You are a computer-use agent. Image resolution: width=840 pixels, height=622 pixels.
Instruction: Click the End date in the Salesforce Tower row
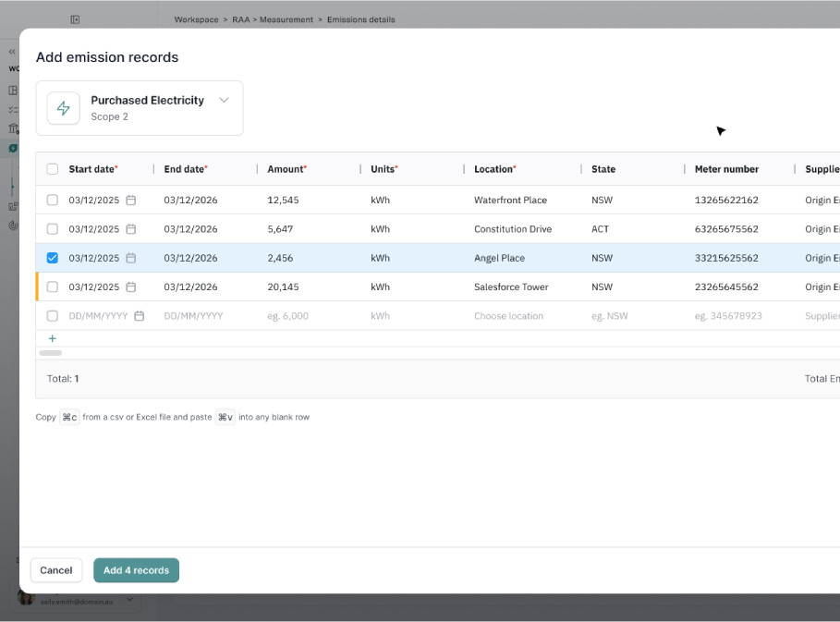coord(190,287)
